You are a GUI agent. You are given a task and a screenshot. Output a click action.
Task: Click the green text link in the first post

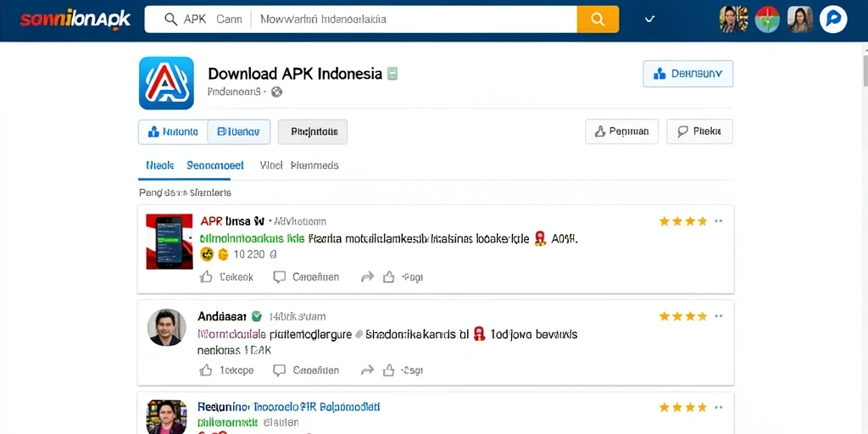point(252,239)
